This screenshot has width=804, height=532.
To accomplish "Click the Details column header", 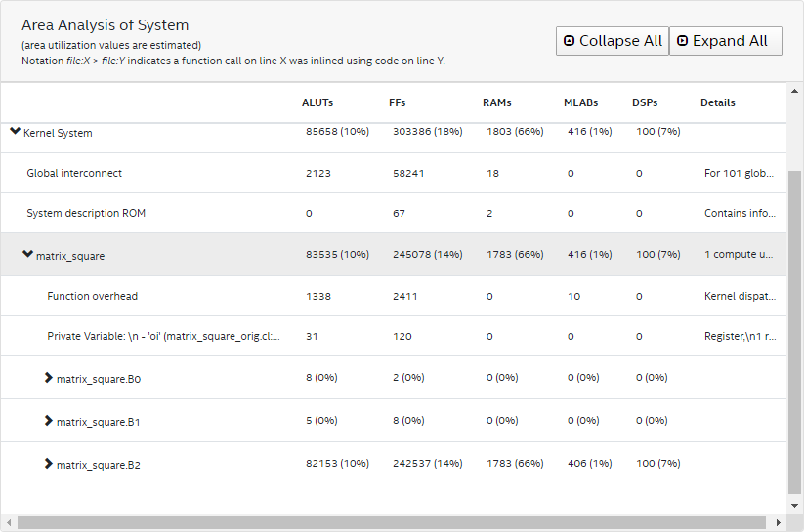I will tap(717, 102).
